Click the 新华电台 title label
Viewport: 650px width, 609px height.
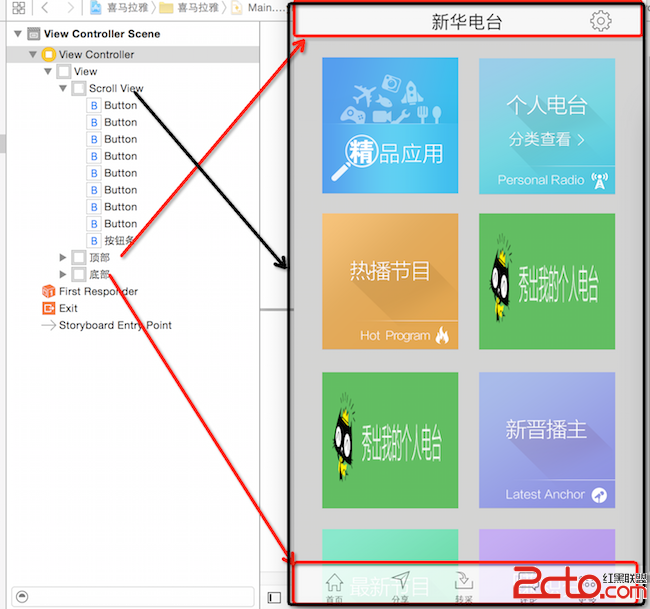tap(467, 22)
